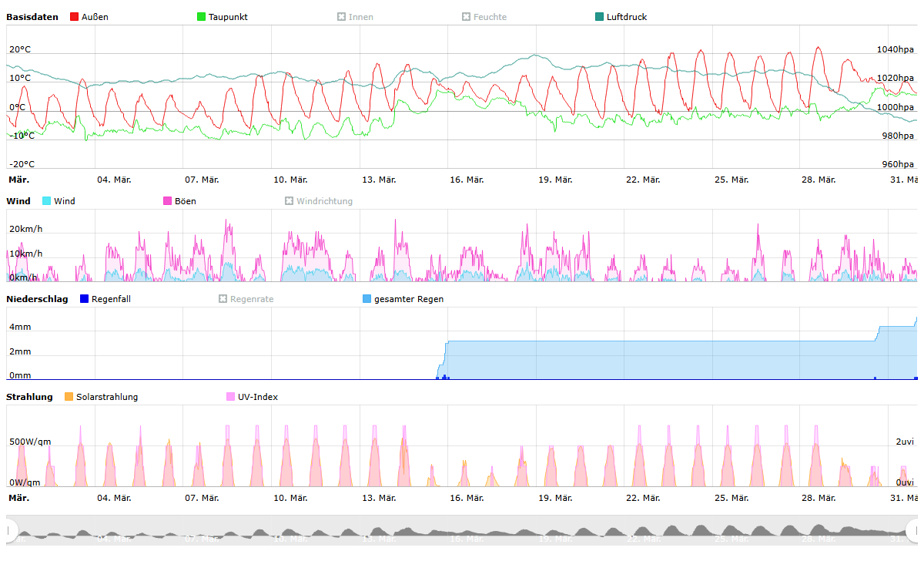Hide the Wind series via its cyan icon

pyautogui.click(x=47, y=201)
